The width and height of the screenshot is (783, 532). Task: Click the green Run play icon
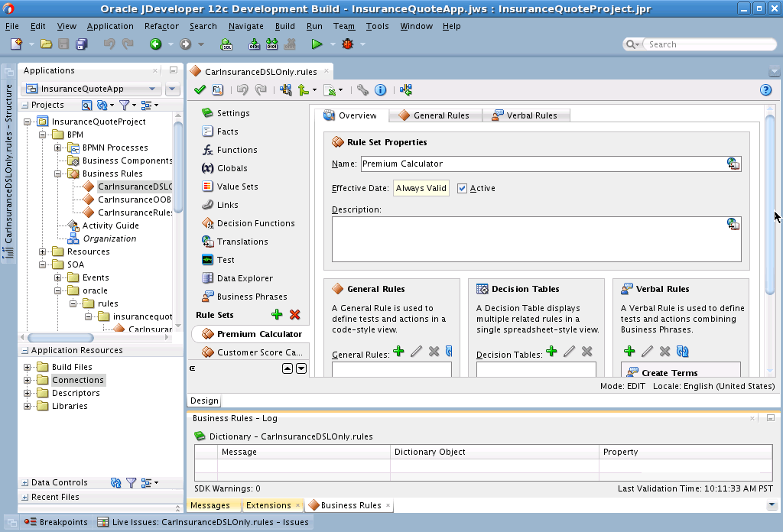[317, 44]
